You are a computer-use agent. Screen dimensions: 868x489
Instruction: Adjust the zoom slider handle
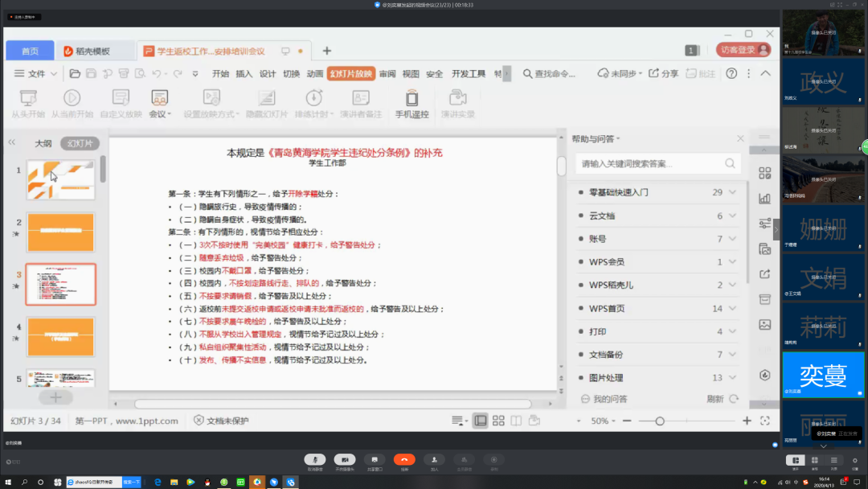coord(660,421)
